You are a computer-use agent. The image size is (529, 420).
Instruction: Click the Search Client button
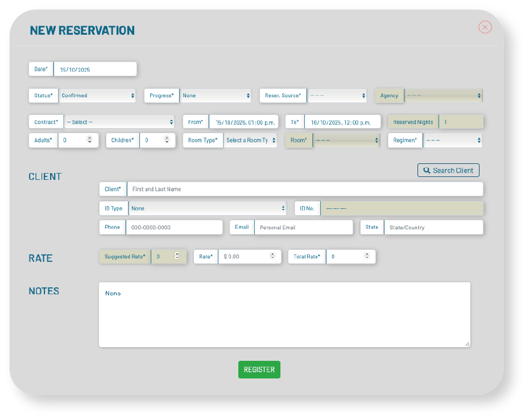(x=448, y=170)
